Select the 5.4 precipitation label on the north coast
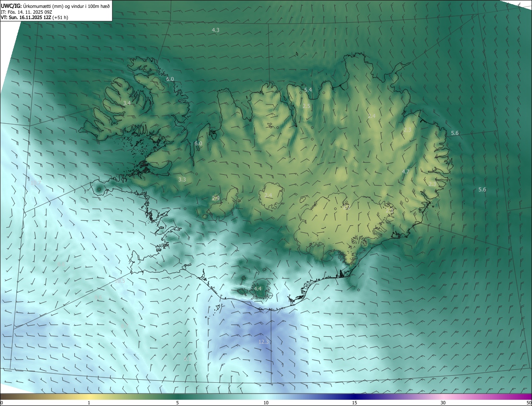 click(308, 90)
